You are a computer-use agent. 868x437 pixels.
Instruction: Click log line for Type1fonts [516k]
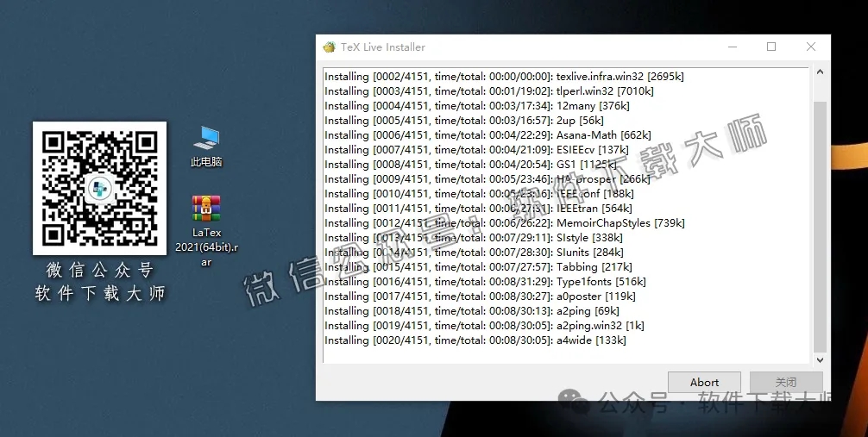[485, 282]
